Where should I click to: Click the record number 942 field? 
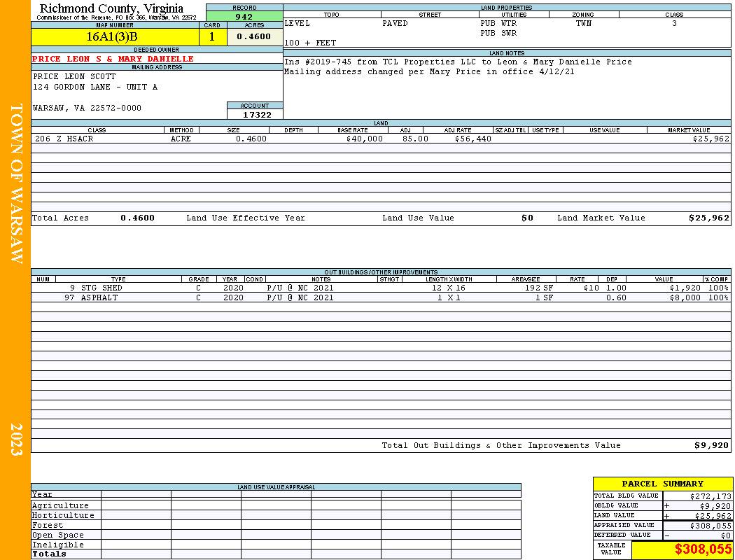[x=244, y=16]
